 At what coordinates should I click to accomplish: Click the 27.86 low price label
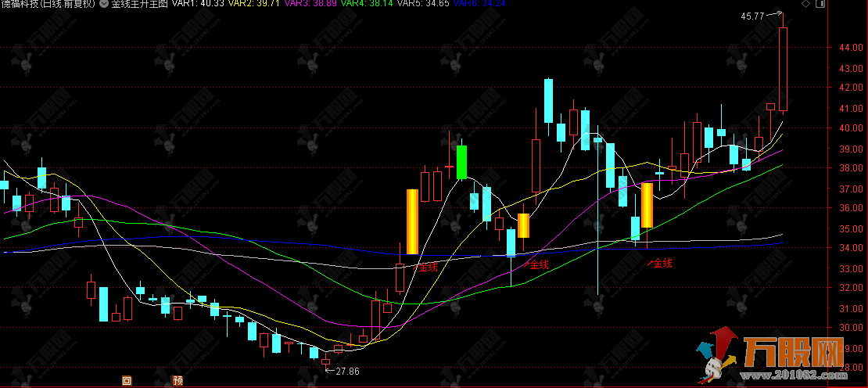coord(346,371)
